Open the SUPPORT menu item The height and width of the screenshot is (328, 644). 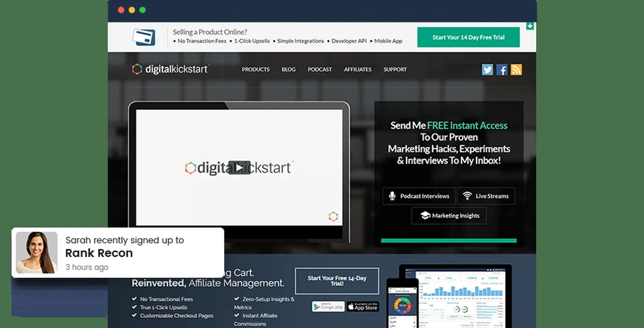tap(395, 70)
